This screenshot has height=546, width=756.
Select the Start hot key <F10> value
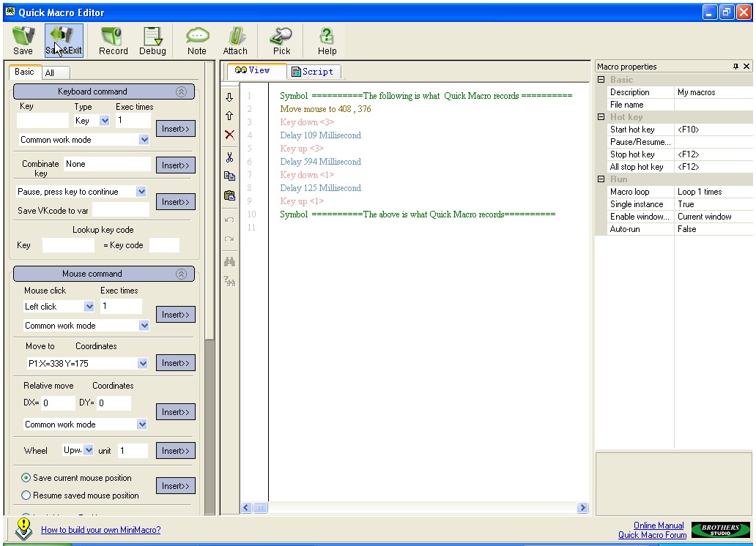point(713,129)
